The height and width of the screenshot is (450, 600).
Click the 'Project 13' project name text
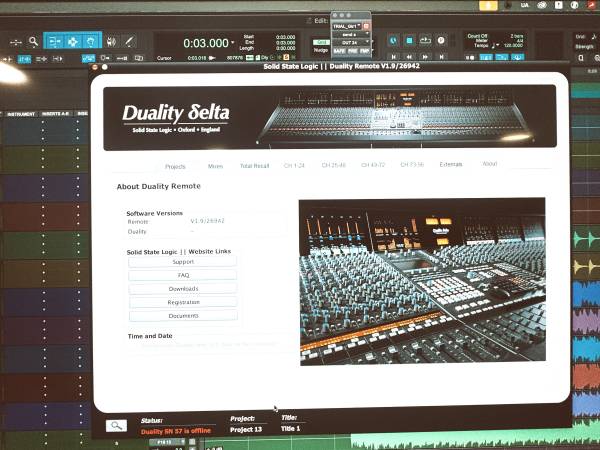click(x=246, y=430)
